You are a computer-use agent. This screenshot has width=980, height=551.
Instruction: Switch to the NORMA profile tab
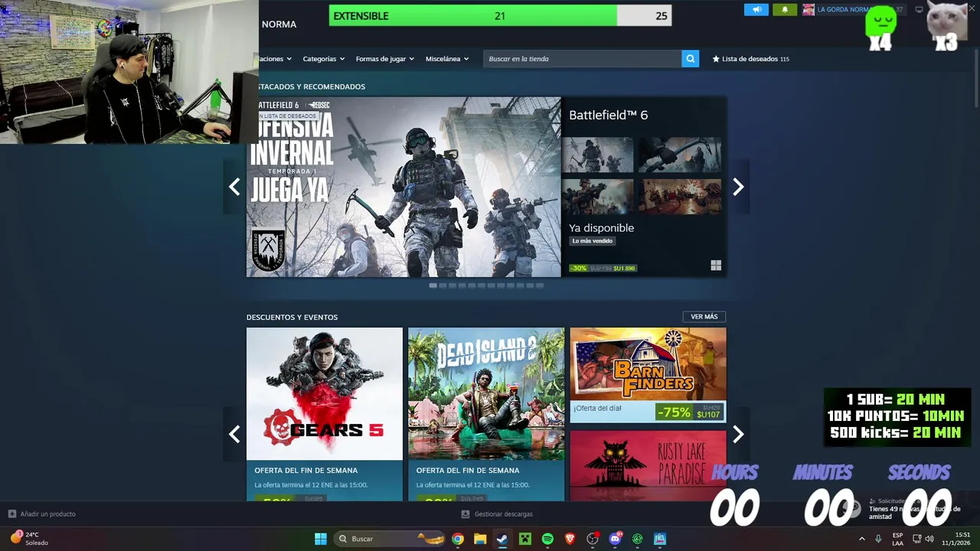click(x=279, y=24)
